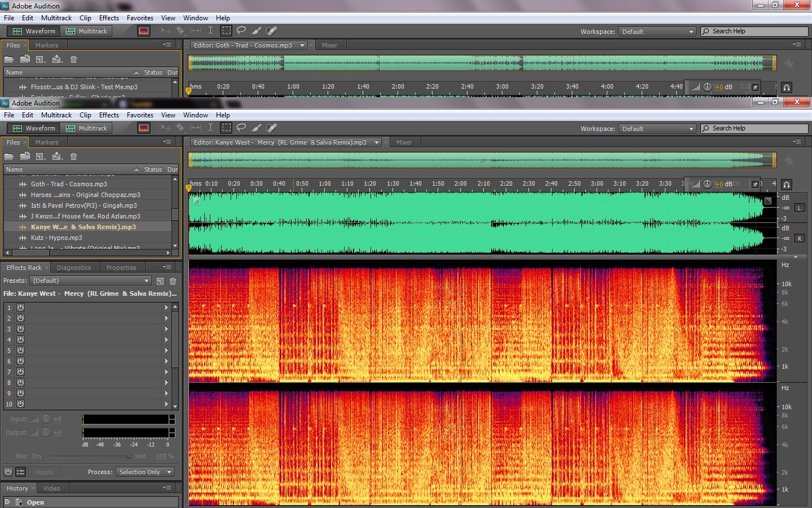The height and width of the screenshot is (508, 812).
Task: Open the Effects Rack panel options menu
Action: pyautogui.click(x=167, y=267)
